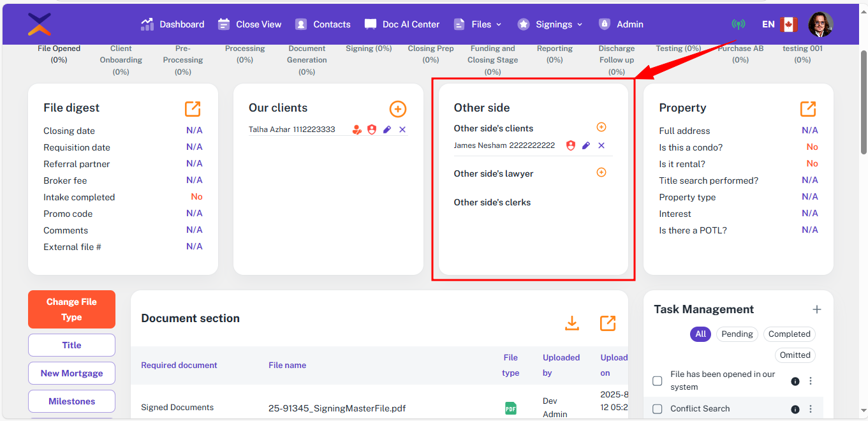Add a new client in Our clients
868x421 pixels.
397,109
